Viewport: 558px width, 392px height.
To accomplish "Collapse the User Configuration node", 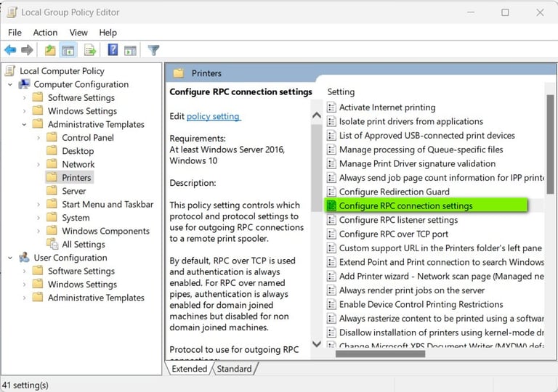I will pos(10,258).
